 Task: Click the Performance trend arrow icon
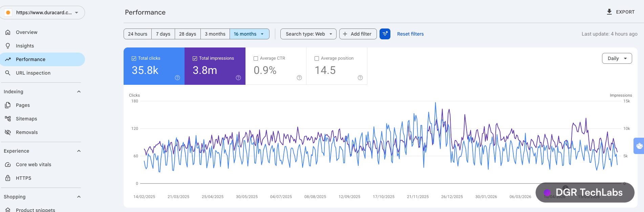pos(8,59)
